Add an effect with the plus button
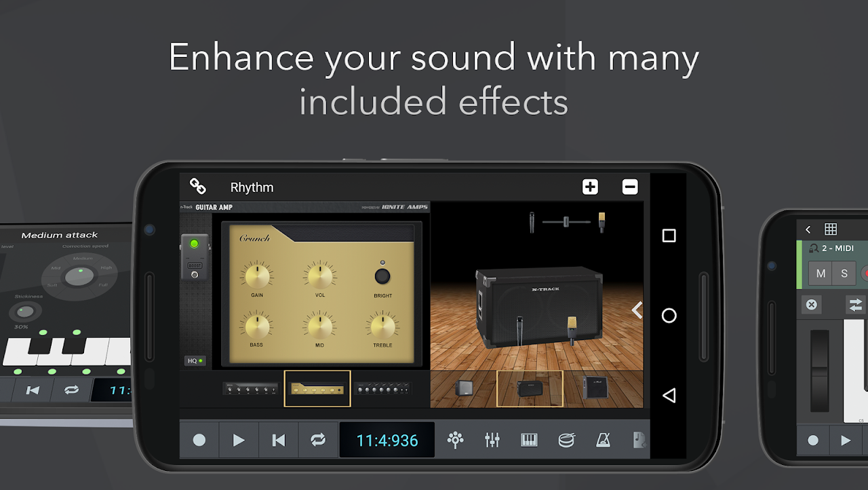 [x=590, y=187]
